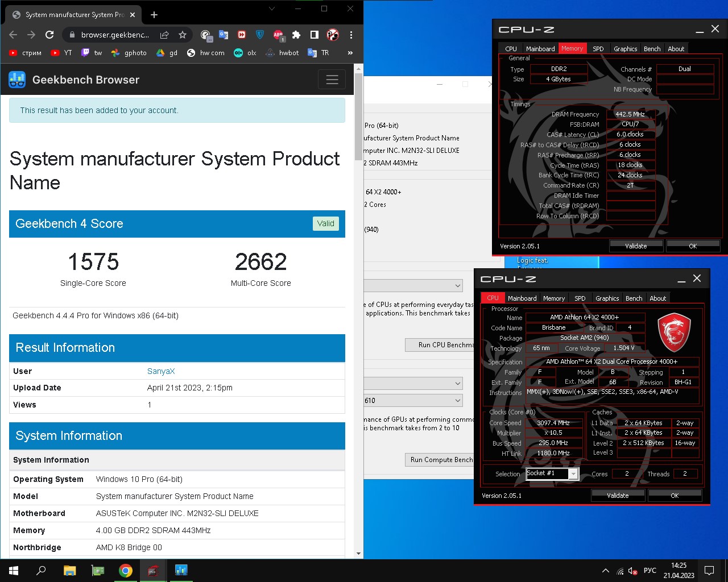728x582 pixels.
Task: Open the 'tw' Twitch bookmark
Action: pyautogui.click(x=92, y=53)
